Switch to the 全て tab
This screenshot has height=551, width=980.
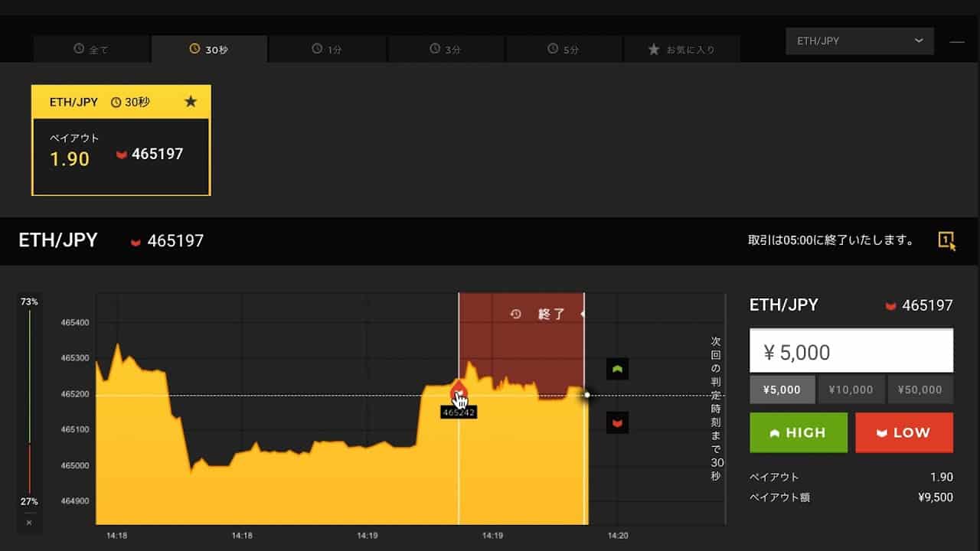92,49
